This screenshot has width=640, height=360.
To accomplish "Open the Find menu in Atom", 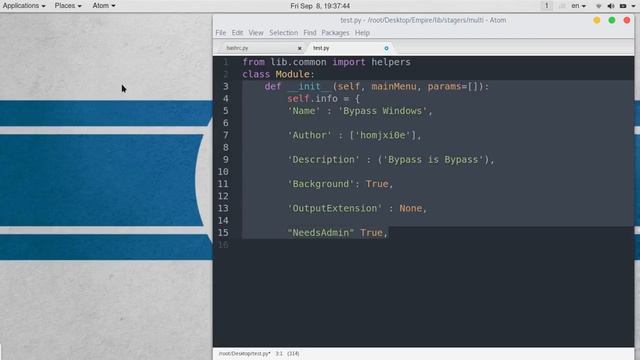I will click(310, 33).
